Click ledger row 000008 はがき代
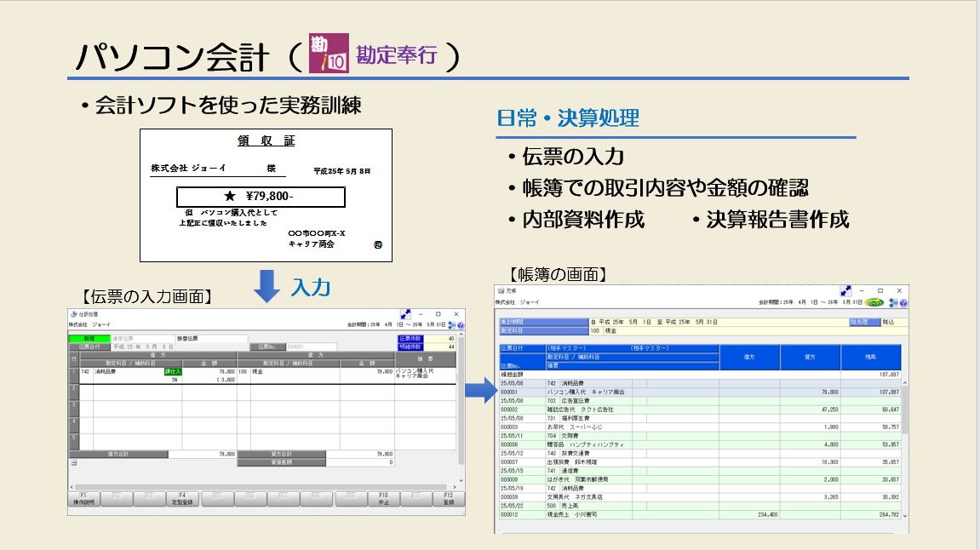 pyautogui.click(x=701, y=479)
